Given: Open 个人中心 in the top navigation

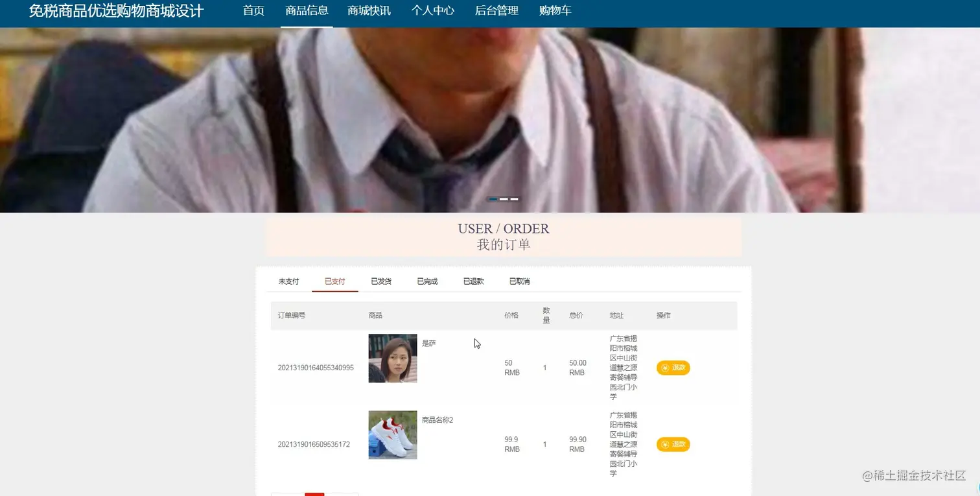Looking at the screenshot, I should [433, 10].
